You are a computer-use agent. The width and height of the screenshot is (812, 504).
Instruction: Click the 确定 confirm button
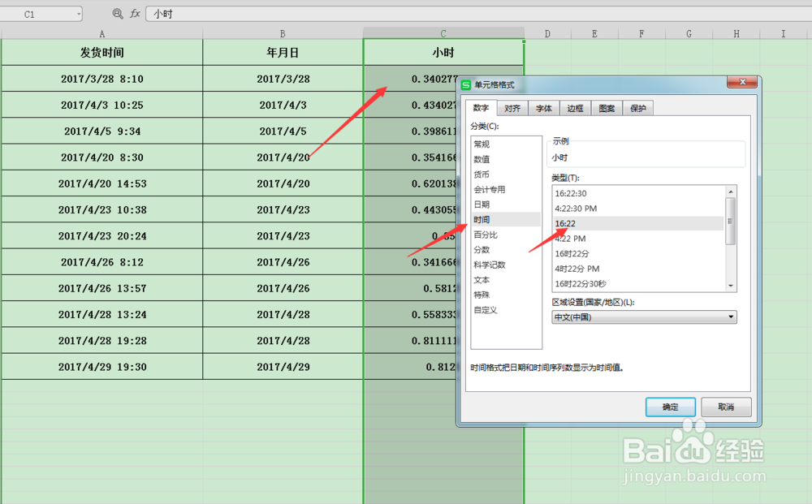pyautogui.click(x=670, y=407)
